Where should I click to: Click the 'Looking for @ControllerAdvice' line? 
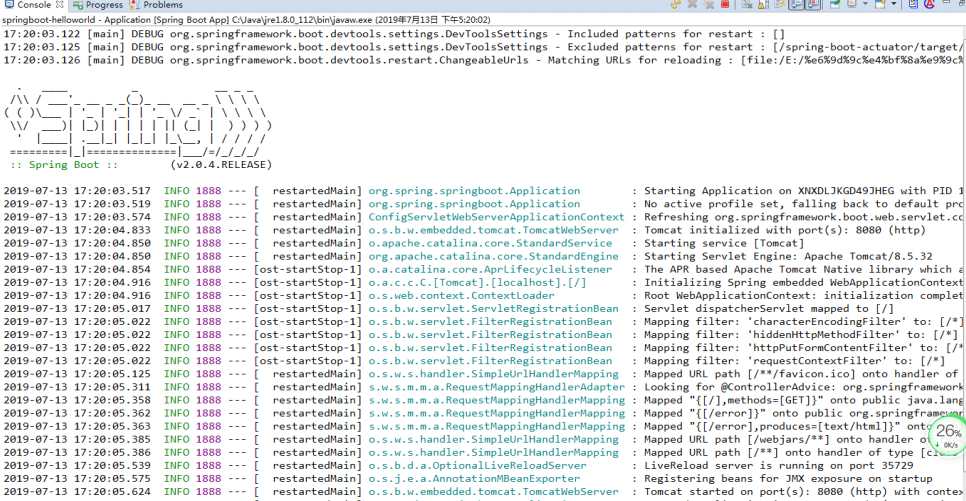coord(484,387)
